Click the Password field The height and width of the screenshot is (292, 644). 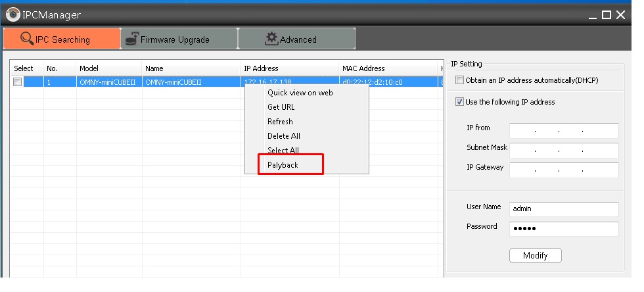click(x=564, y=229)
